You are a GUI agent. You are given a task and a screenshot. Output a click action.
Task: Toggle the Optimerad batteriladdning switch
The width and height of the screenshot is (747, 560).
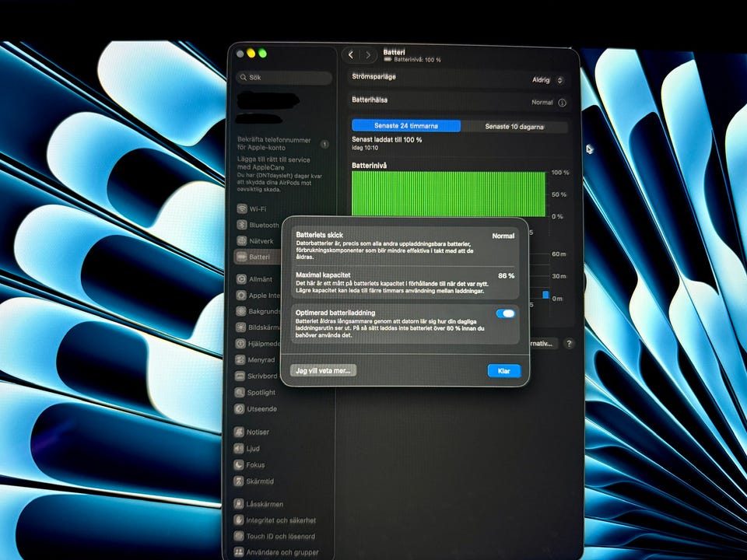coord(505,313)
